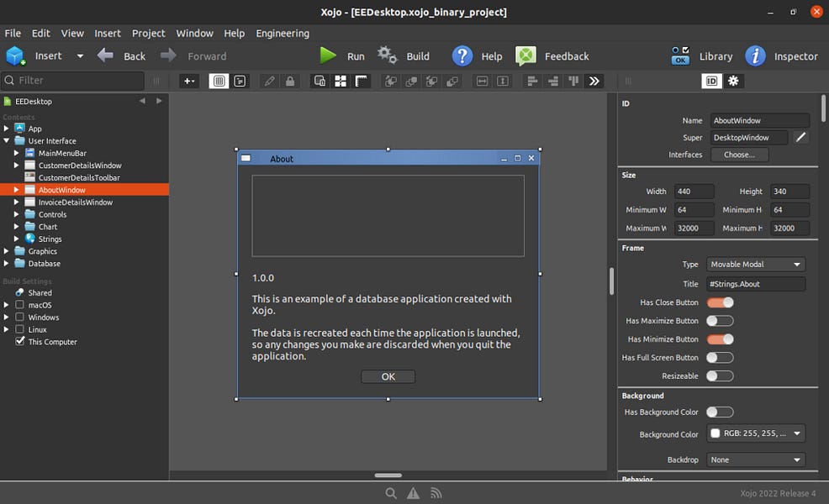Open the Project menu
The width and height of the screenshot is (829, 504).
tap(148, 33)
